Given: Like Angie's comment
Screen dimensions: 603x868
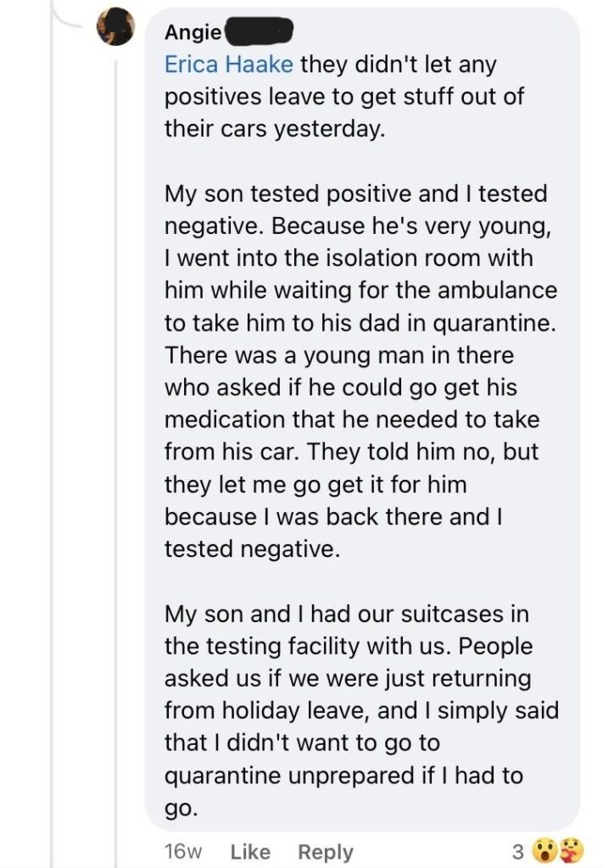Looking at the screenshot, I should point(250,851).
